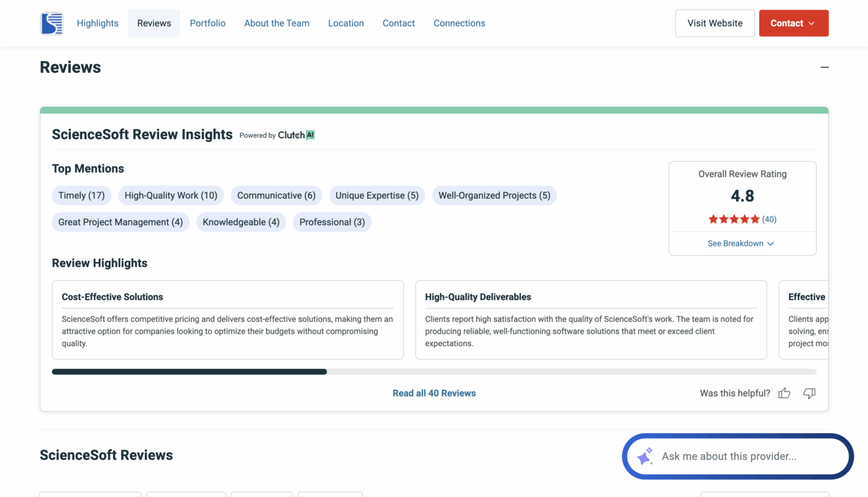Viewport: 868px width, 497px height.
Task: Click the sparkle AI assistant icon
Action: point(645,456)
